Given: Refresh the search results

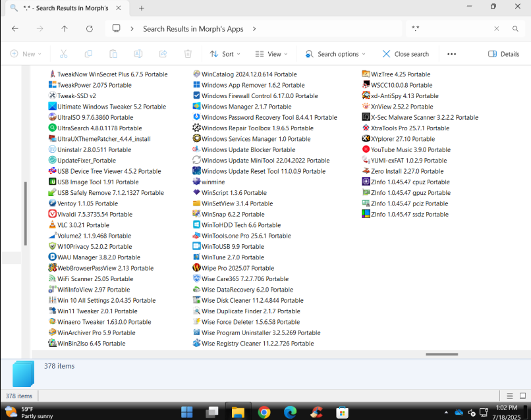Looking at the screenshot, I should (x=90, y=29).
